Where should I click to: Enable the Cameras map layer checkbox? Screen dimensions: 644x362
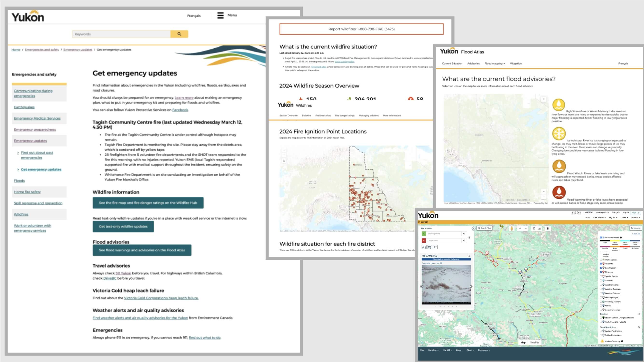(601, 280)
